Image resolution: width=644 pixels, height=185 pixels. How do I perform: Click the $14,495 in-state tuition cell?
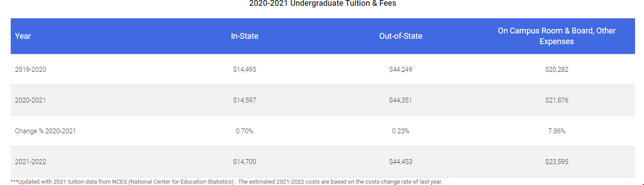244,70
